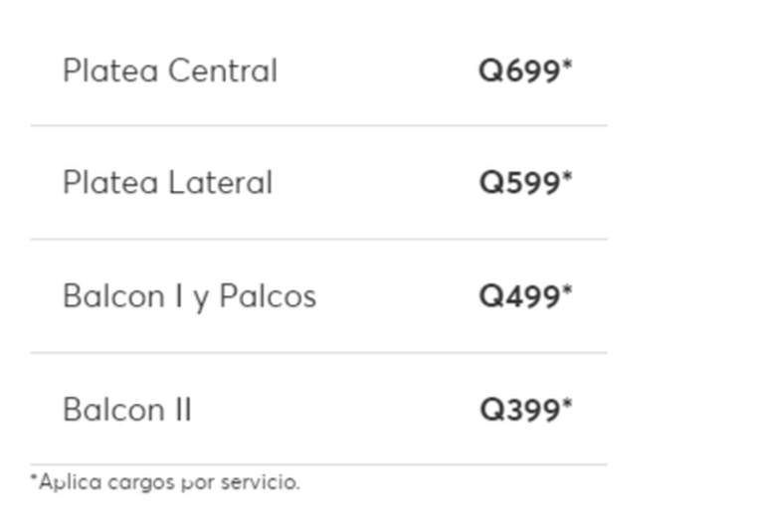The height and width of the screenshot is (532, 761).
Task: Click the divider below Balcon I y Palcos
Action: click(x=319, y=353)
